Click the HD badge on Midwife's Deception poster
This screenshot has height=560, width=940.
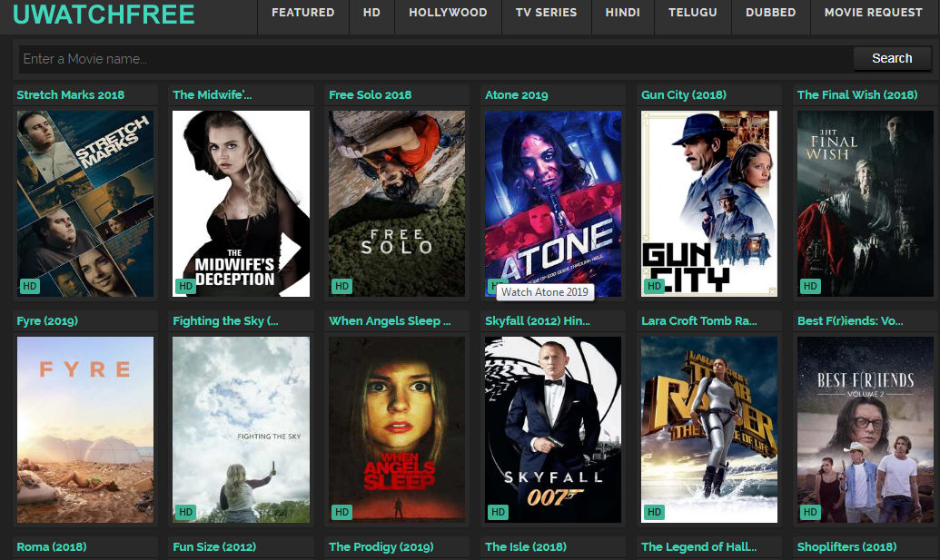click(186, 286)
